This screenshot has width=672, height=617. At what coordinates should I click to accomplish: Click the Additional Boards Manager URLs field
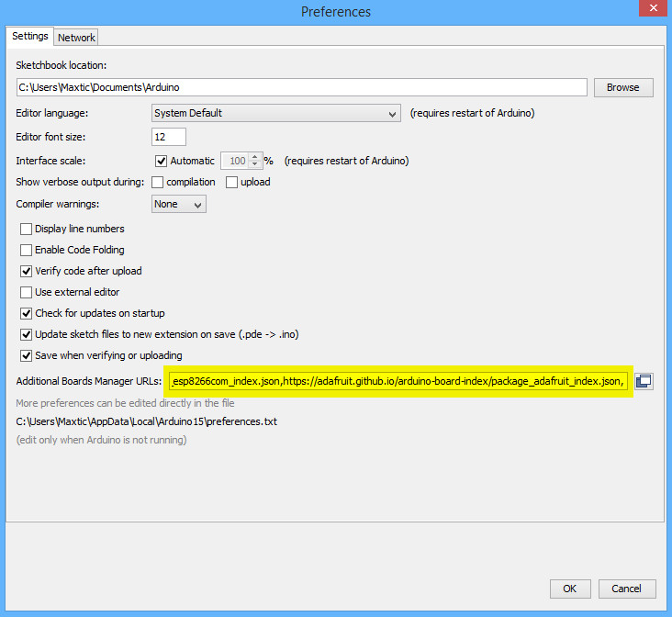[x=398, y=381]
